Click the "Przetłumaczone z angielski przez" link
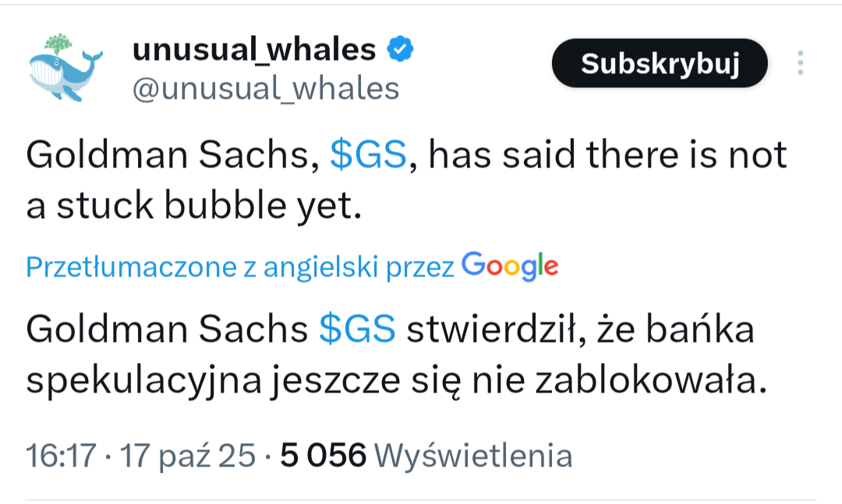 (x=239, y=268)
